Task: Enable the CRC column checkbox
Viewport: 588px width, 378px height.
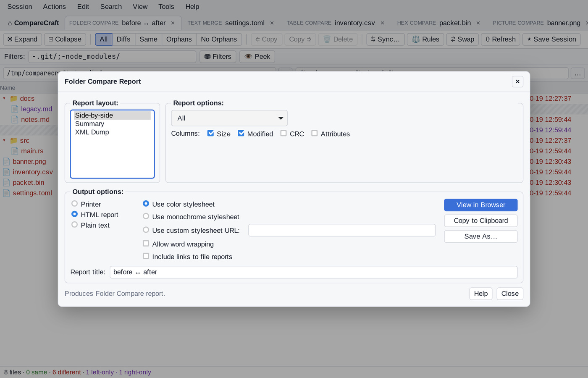Action: coord(283,133)
